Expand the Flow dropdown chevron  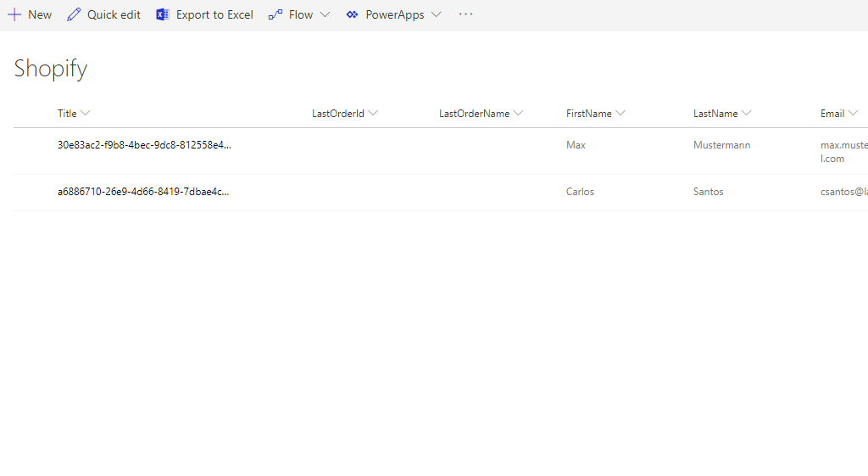tap(325, 14)
